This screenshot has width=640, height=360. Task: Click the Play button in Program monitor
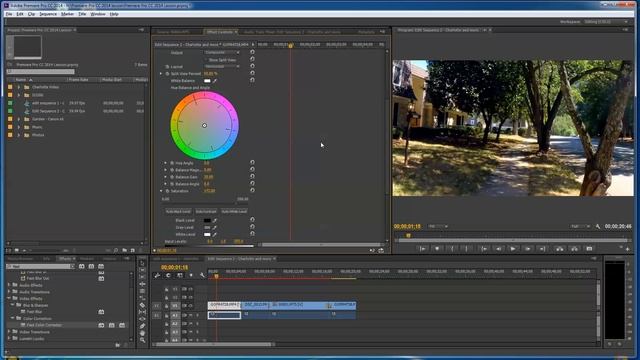(x=513, y=248)
